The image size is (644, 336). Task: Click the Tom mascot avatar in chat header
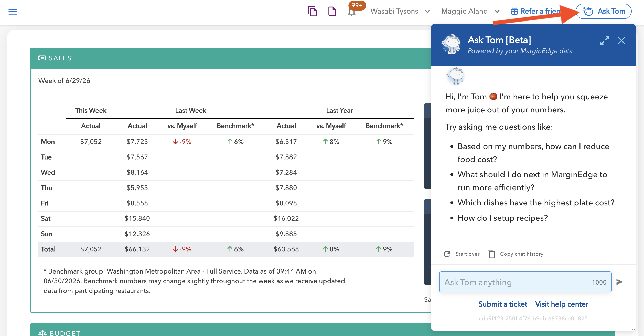pyautogui.click(x=451, y=44)
